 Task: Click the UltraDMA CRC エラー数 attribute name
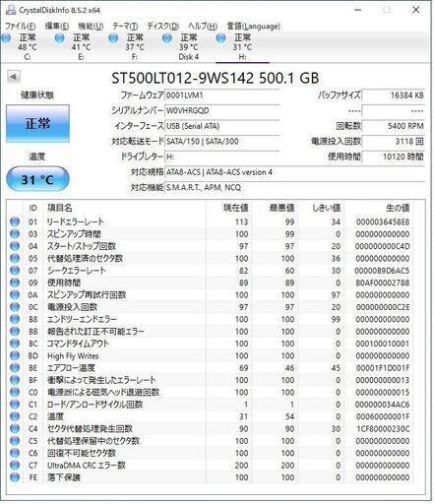[x=87, y=465]
